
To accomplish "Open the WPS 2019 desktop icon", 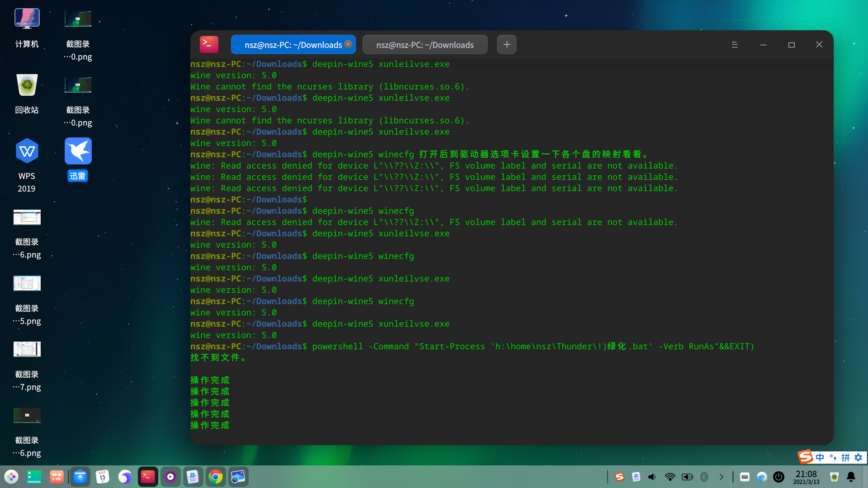I will 27,151.
